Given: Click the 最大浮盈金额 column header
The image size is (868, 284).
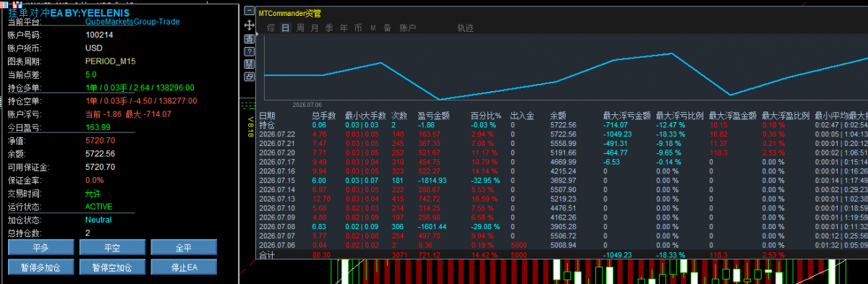Looking at the screenshot, I should 733,115.
